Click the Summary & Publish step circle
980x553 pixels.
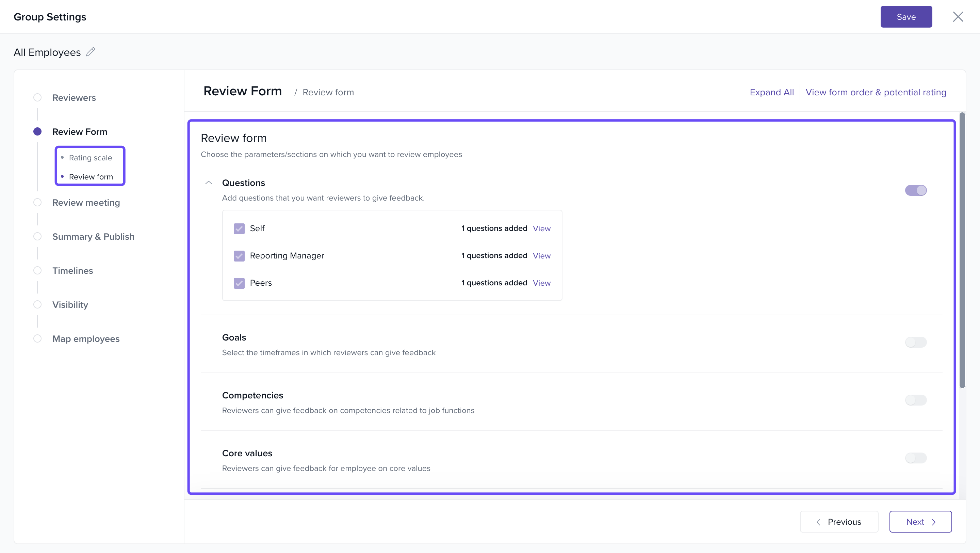[37, 236]
